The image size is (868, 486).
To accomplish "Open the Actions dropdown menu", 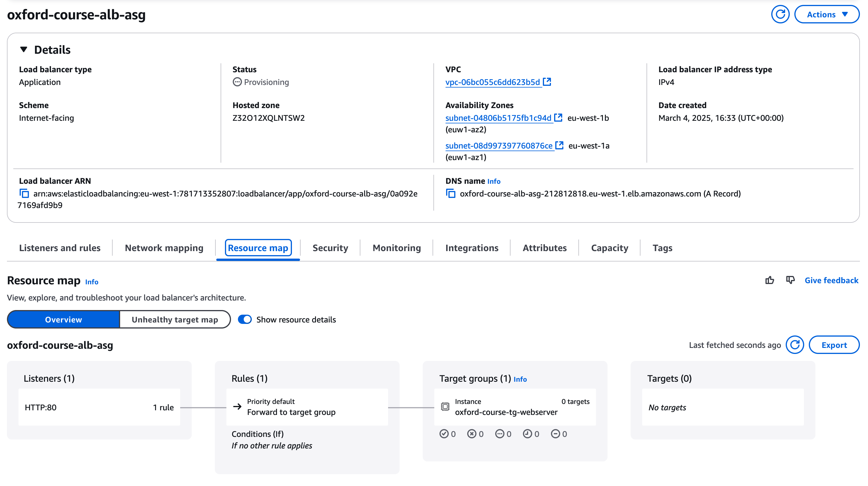I will [x=826, y=14].
